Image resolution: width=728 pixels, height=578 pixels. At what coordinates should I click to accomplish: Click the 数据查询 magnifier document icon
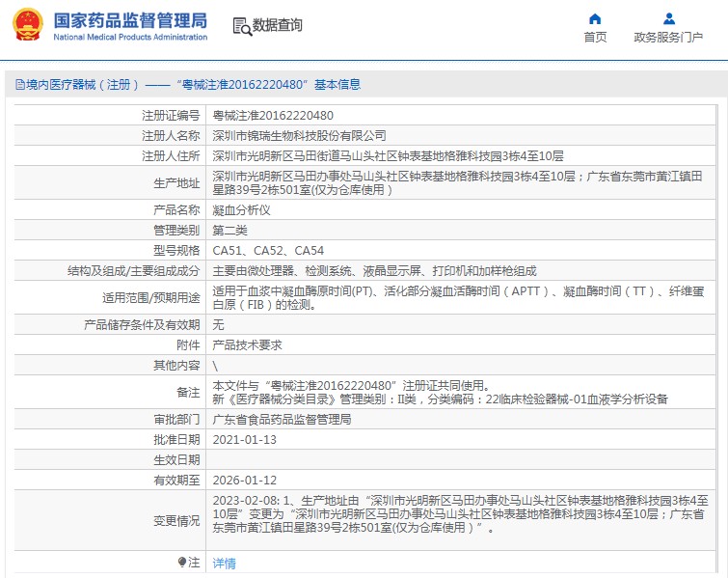click(x=241, y=26)
